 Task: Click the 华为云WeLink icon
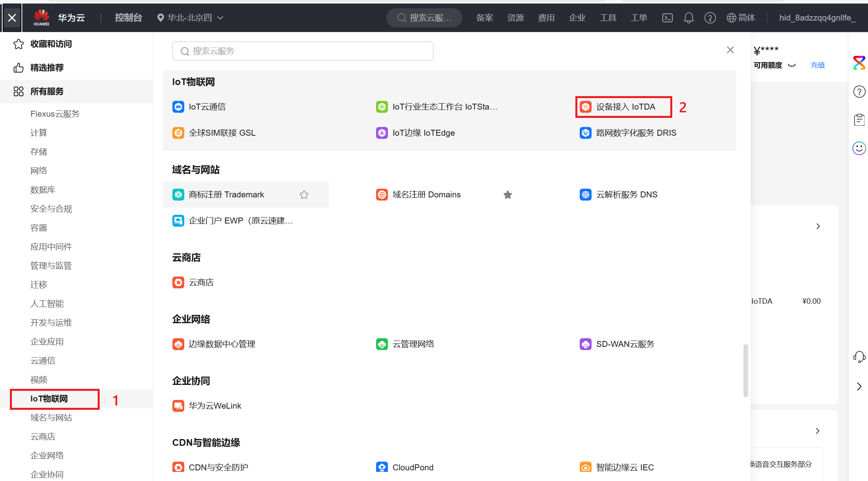(178, 406)
